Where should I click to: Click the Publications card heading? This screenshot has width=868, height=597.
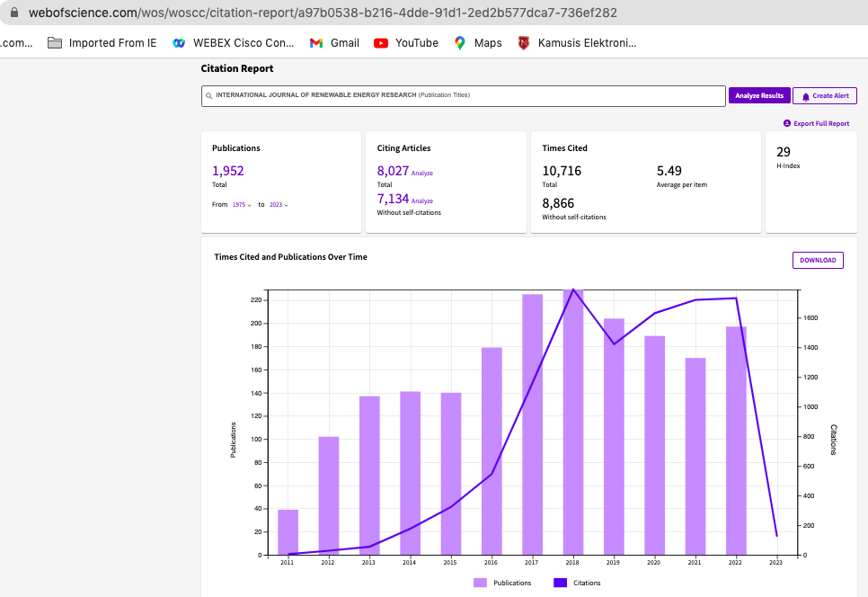235,147
